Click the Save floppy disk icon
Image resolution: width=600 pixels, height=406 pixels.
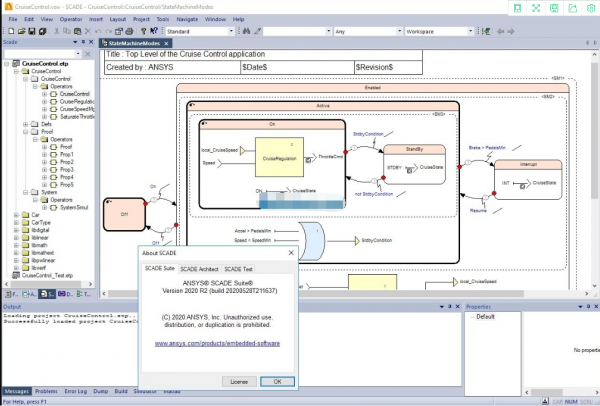point(32,31)
